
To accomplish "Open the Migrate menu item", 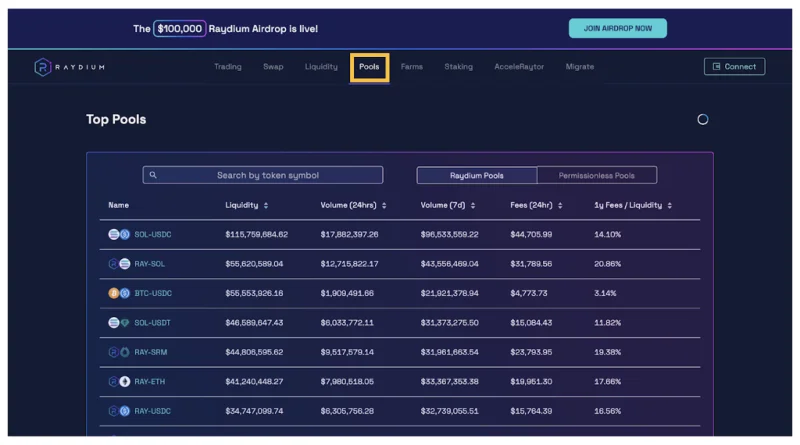I will point(580,66).
